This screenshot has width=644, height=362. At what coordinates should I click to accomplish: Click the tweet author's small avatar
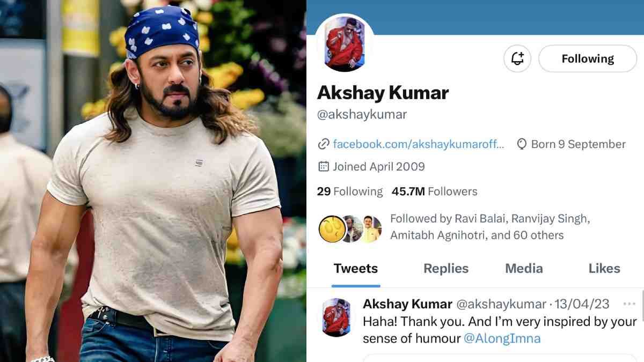(x=336, y=317)
